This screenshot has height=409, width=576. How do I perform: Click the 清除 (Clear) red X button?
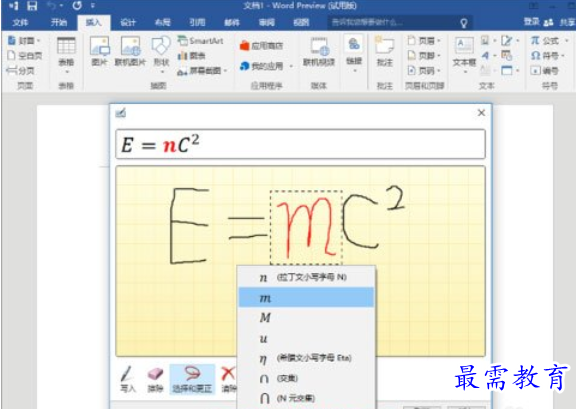[228, 379]
